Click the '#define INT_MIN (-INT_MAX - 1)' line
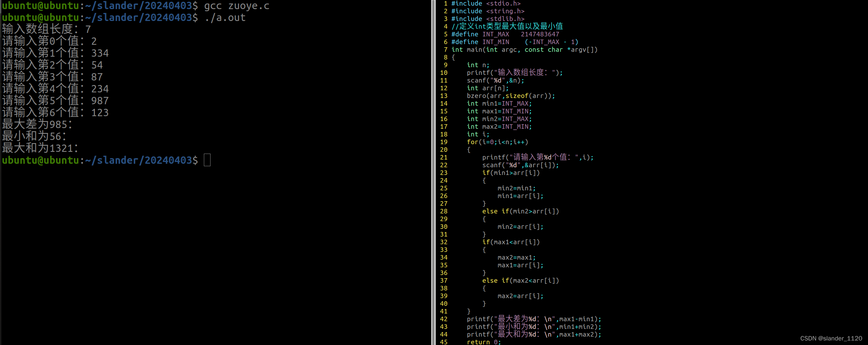The image size is (868, 345). (515, 42)
